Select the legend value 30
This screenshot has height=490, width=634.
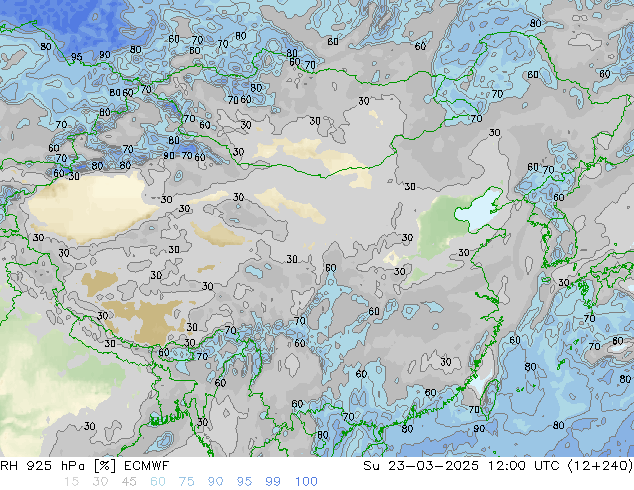coord(100,482)
